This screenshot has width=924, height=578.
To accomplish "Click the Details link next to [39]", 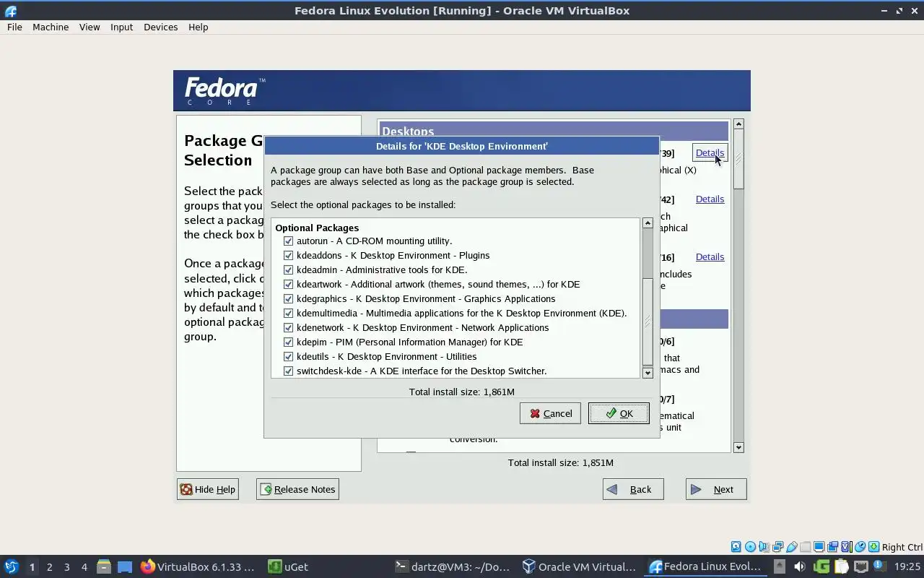I will tap(710, 152).
